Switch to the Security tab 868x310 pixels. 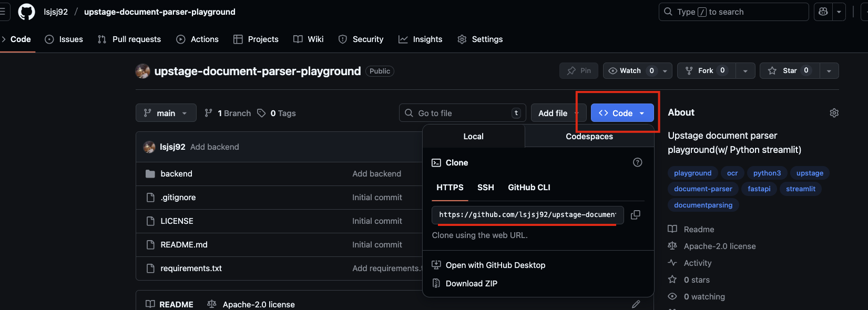click(x=361, y=39)
